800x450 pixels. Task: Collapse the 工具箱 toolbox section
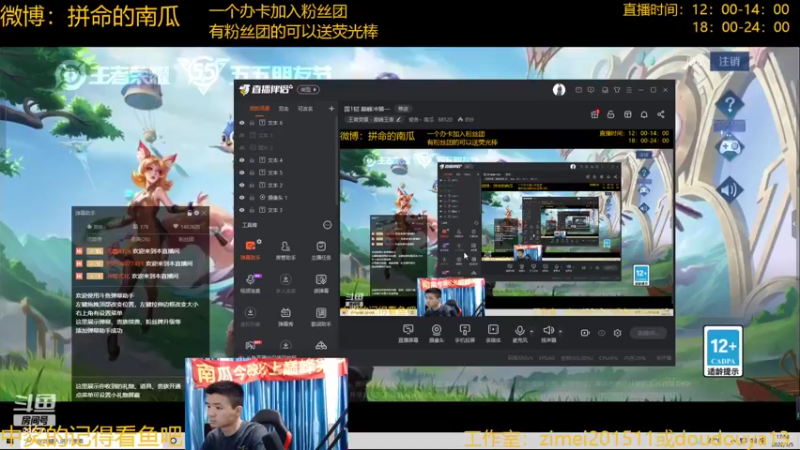coord(327,225)
